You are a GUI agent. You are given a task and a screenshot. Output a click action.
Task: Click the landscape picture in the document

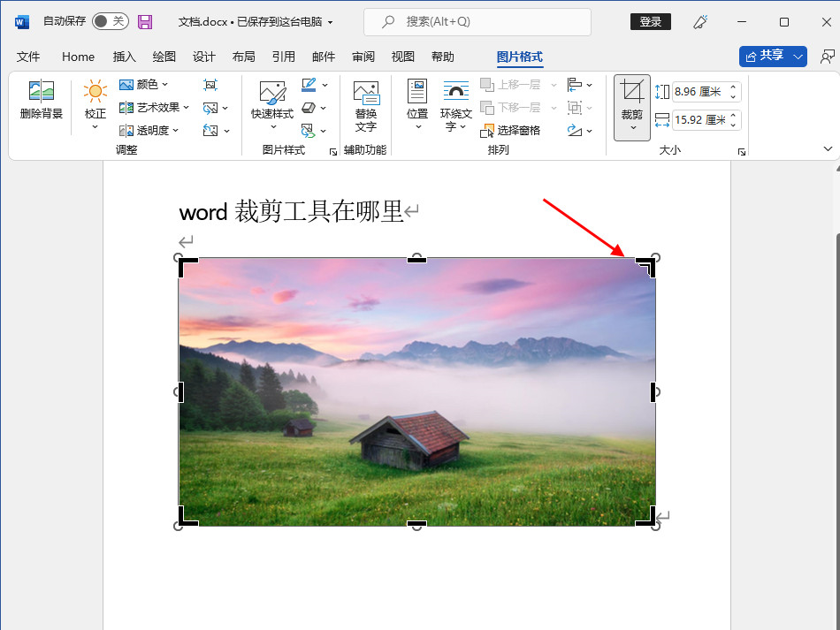coord(416,391)
